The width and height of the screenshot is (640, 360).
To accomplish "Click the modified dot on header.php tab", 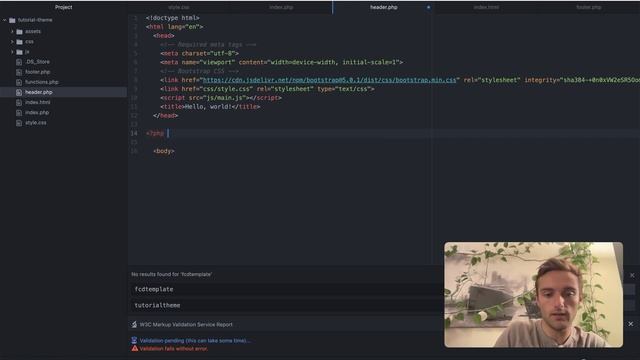I will point(428,7).
